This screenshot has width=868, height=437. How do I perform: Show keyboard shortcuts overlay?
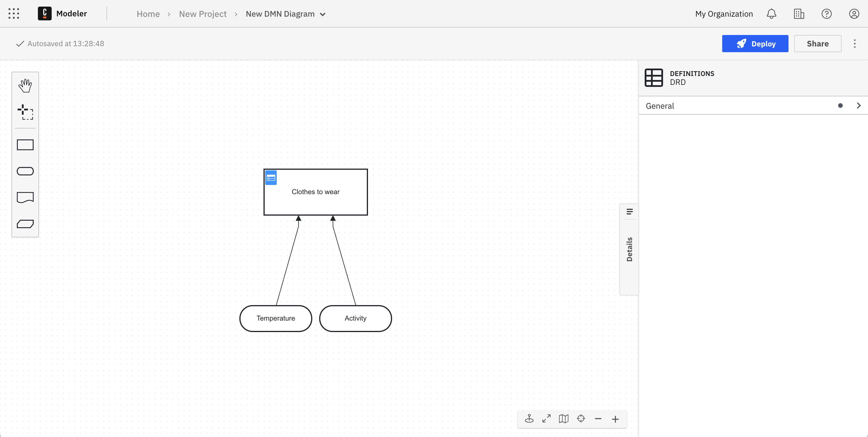(x=529, y=418)
